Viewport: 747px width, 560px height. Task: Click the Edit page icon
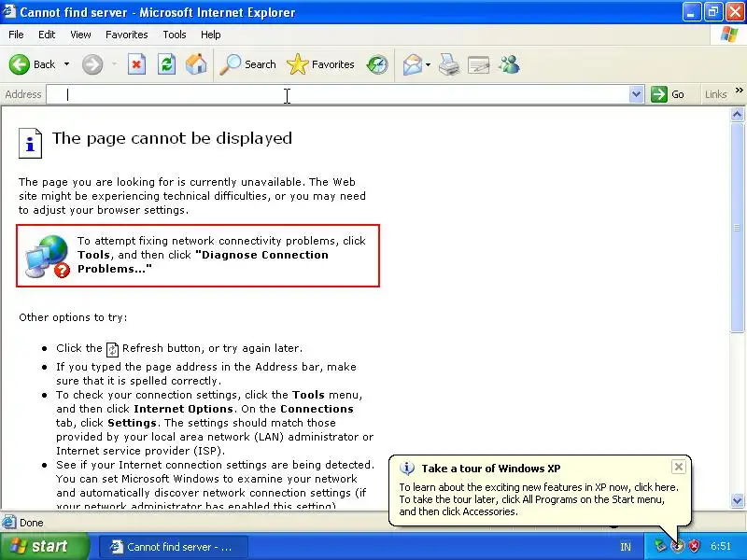pyautogui.click(x=479, y=64)
